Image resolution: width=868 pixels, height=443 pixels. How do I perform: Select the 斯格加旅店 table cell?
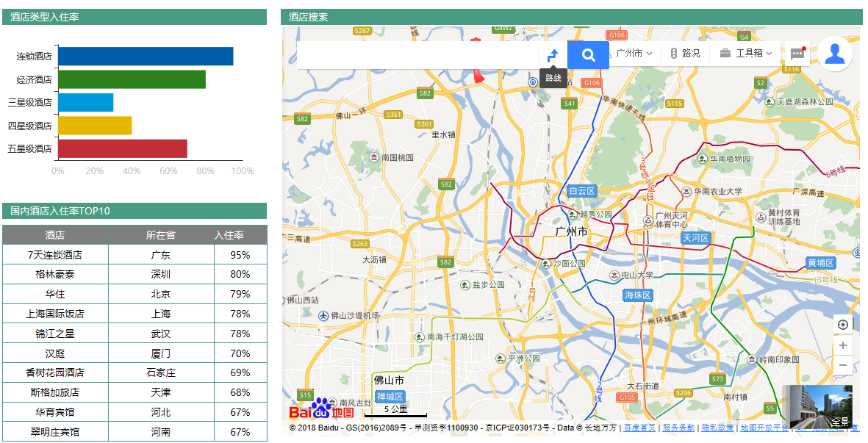(x=55, y=392)
